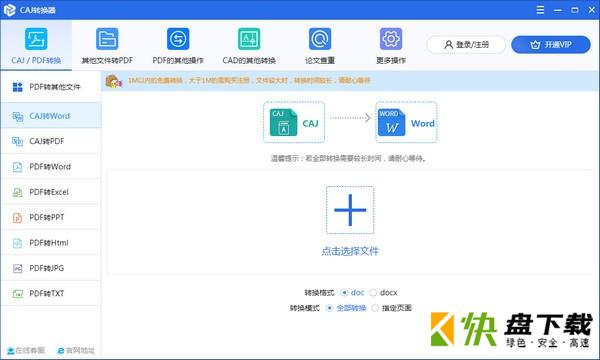Screen dimensions: 600x360
Task: Click the plus icon to add file
Action: pyautogui.click(x=350, y=210)
